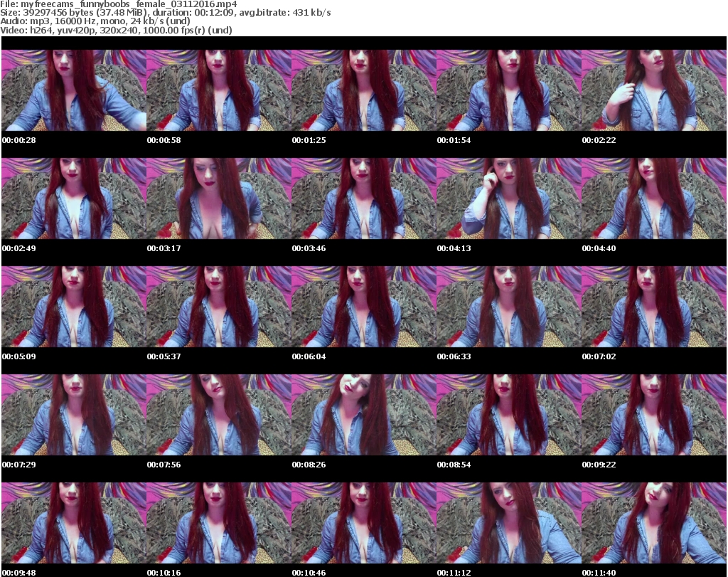Select the thumbnail at 00:08:54
The image size is (728, 577).
(509, 415)
